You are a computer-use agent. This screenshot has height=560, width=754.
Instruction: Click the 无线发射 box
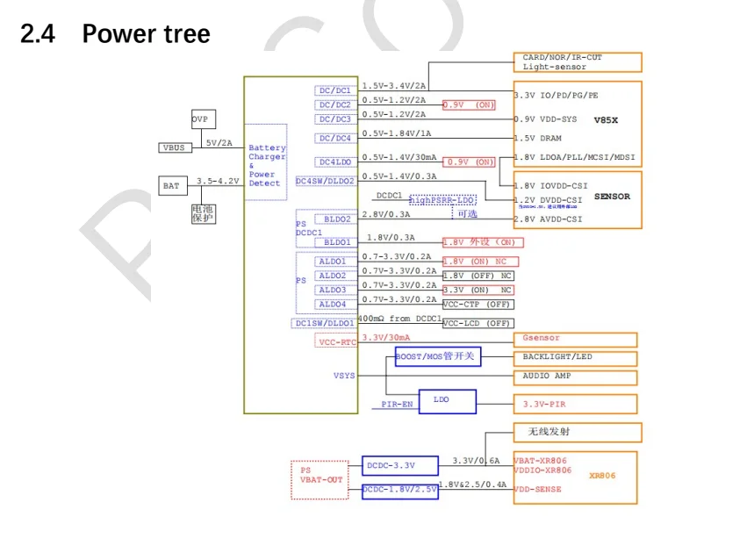tap(578, 433)
